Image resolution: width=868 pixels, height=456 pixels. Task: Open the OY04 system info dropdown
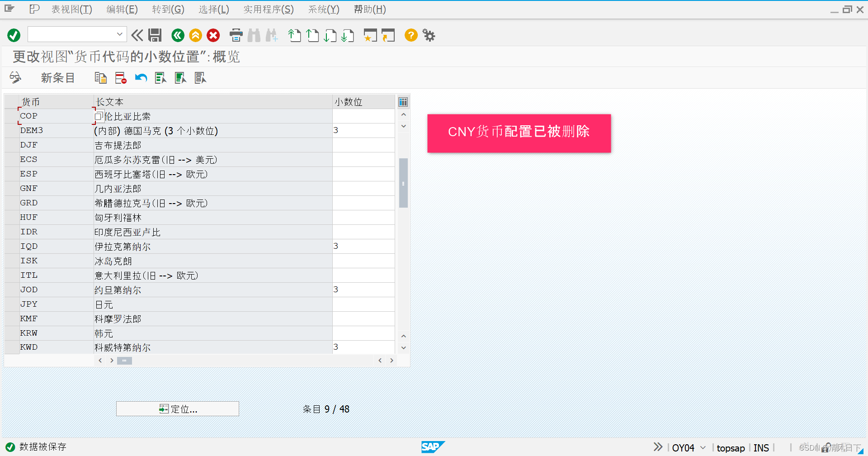(703, 447)
